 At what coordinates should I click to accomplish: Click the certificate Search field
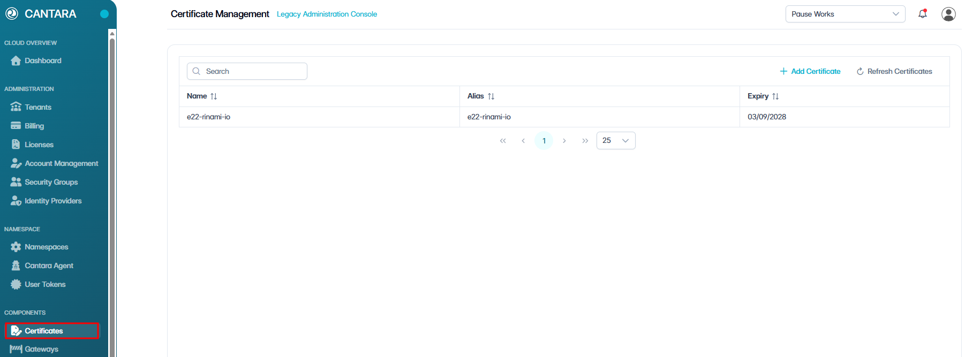coord(247,71)
